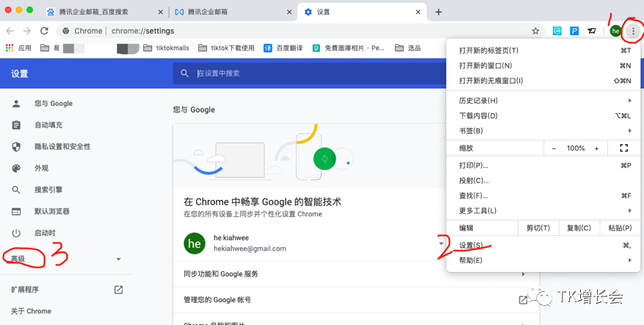Expand the 高级 section arrow
The image size is (644, 325).
click(119, 259)
